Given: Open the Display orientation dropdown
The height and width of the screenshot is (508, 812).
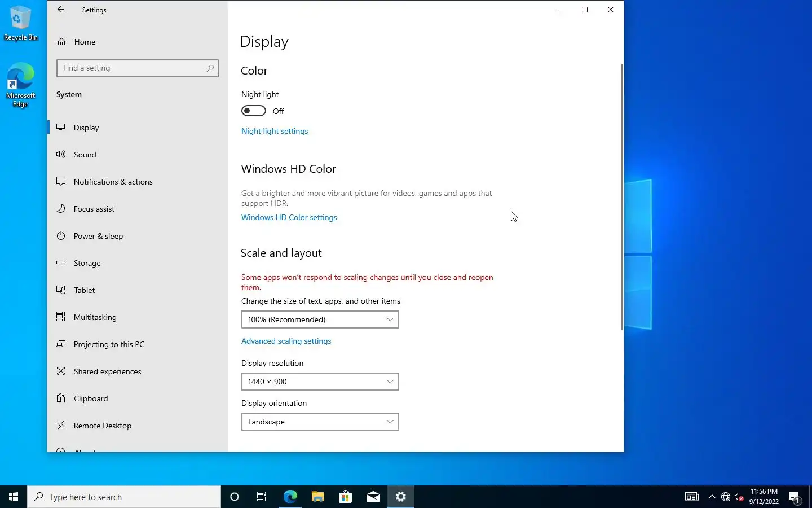Looking at the screenshot, I should point(320,422).
